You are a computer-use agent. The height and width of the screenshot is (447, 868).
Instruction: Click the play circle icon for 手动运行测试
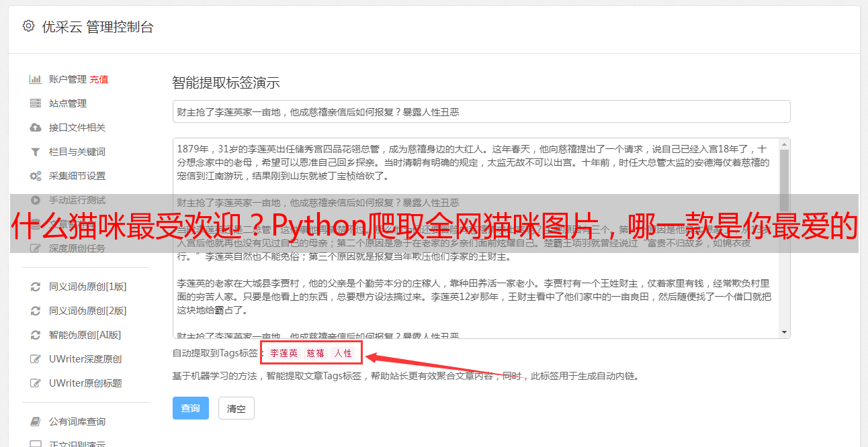(36, 200)
